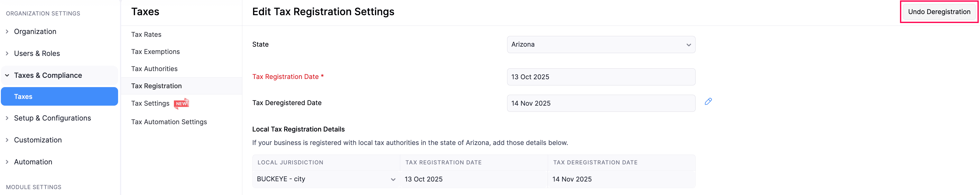Select the Tax Registration menu item
Screen dimensions: 980x195
[x=156, y=86]
